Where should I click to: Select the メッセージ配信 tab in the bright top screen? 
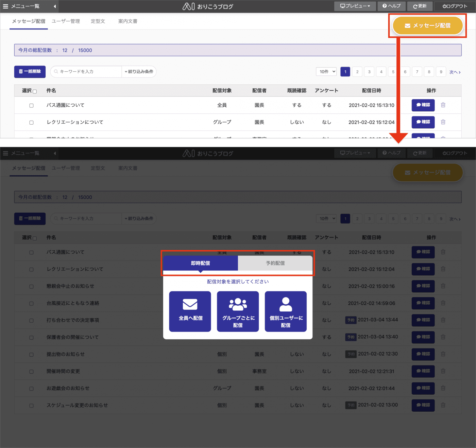29,21
